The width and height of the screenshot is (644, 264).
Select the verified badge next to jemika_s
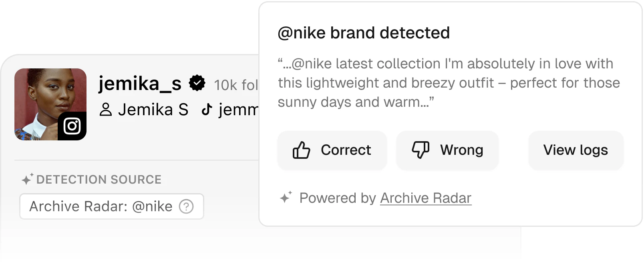point(197,83)
